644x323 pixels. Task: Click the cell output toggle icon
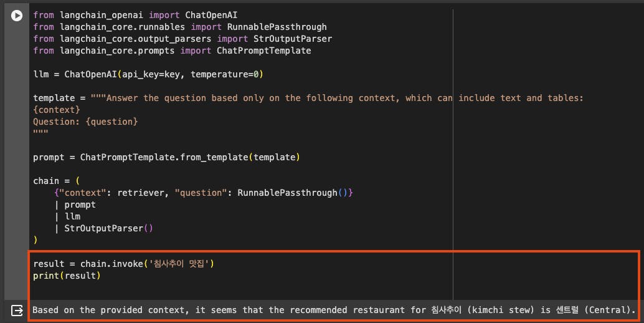pos(17,309)
